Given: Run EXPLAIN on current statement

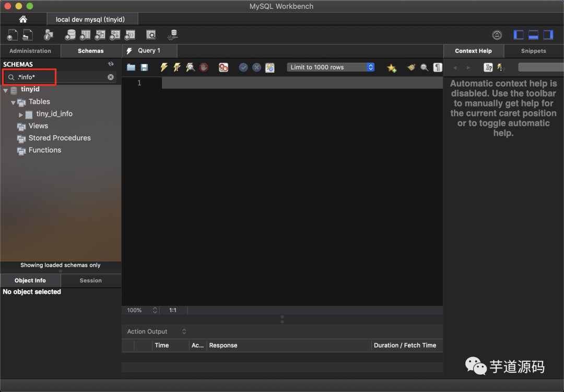Looking at the screenshot, I should (190, 67).
